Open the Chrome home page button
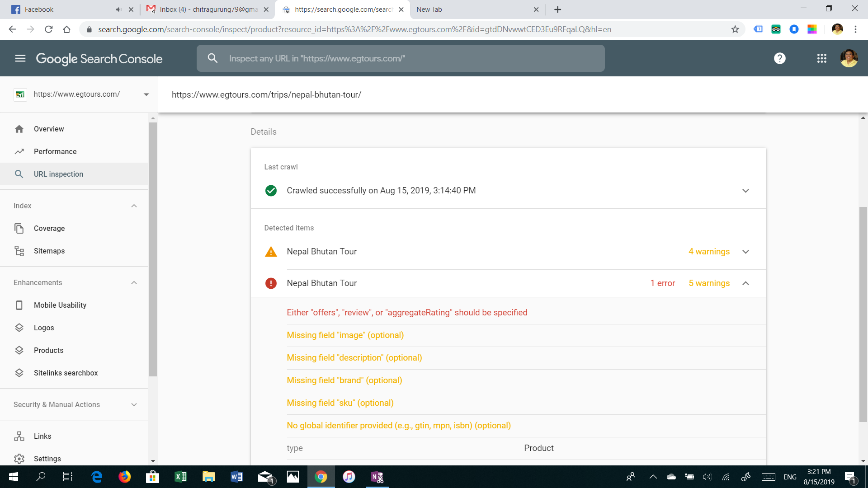 (x=67, y=29)
